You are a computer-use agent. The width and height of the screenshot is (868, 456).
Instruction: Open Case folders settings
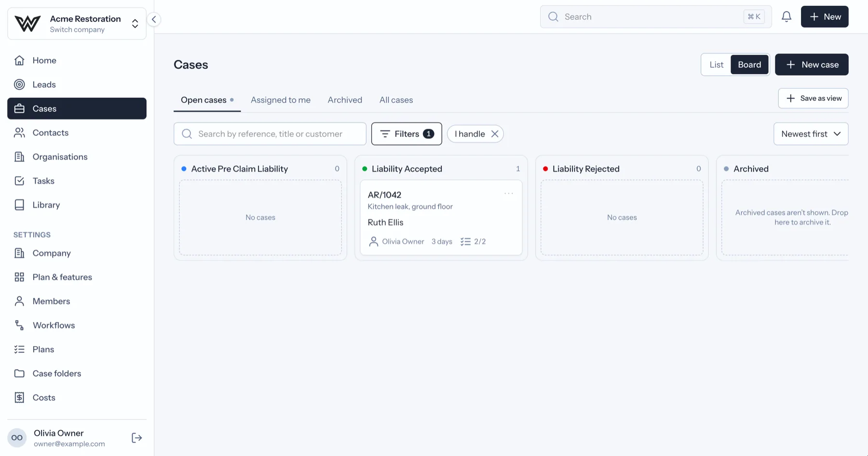77,374
